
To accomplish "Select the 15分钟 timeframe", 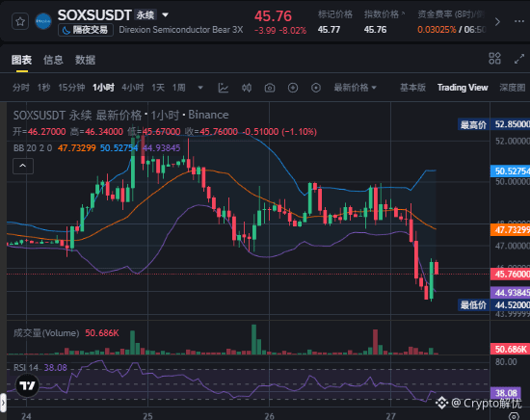I will coord(71,88).
